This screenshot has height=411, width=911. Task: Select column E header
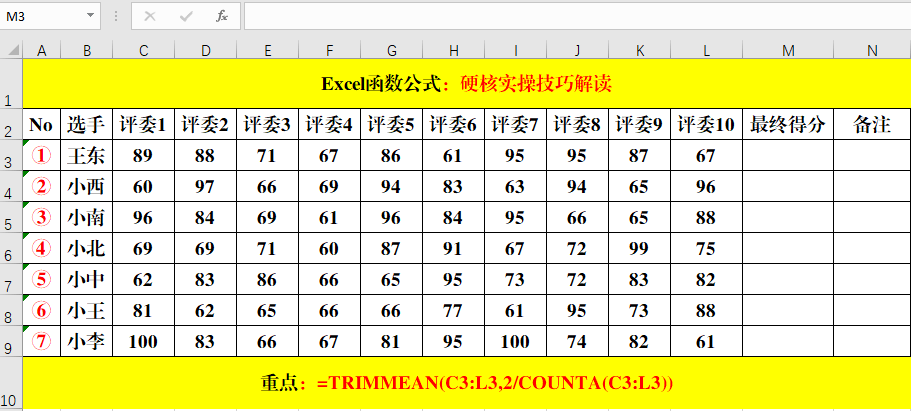[268, 51]
